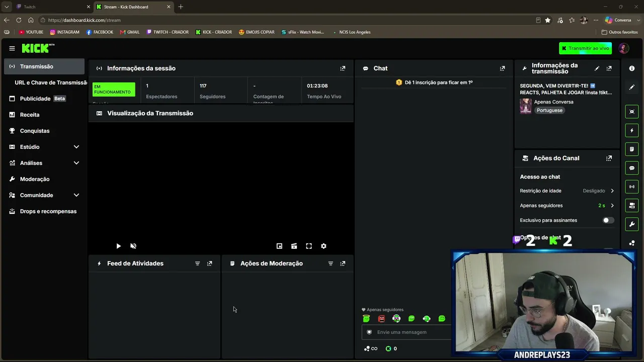The width and height of the screenshot is (644, 362).
Task: Go to Receita in the sidebar
Action: pyautogui.click(x=44, y=115)
